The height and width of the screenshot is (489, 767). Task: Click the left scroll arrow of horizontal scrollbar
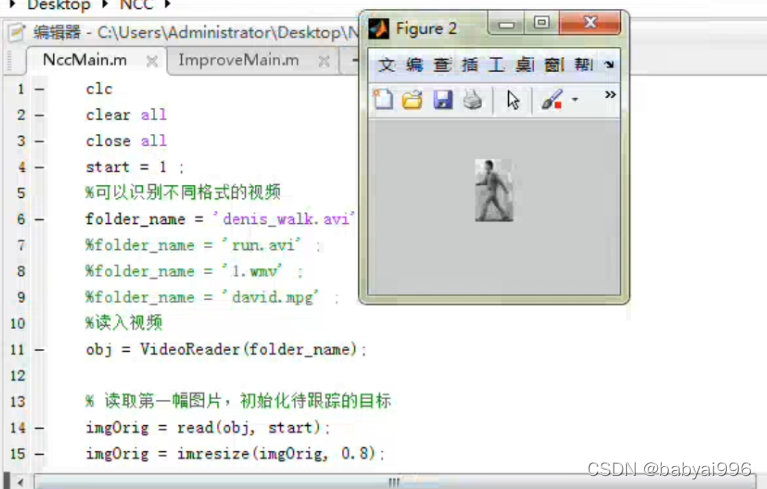click(x=20, y=483)
